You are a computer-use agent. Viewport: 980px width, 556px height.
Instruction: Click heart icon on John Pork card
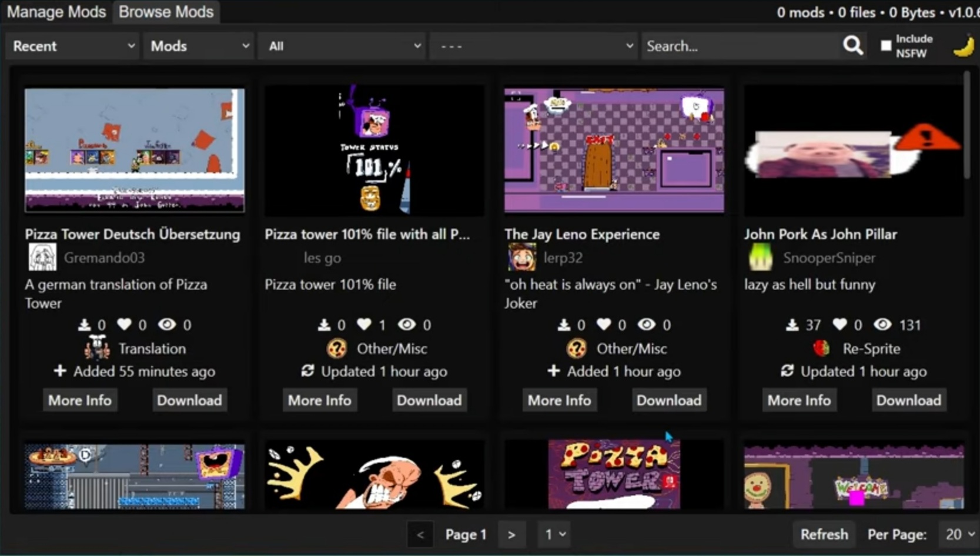[x=840, y=324]
